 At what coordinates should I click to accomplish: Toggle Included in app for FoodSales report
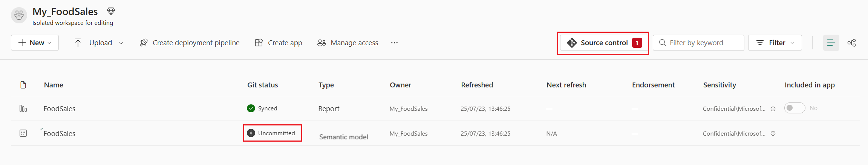(795, 108)
